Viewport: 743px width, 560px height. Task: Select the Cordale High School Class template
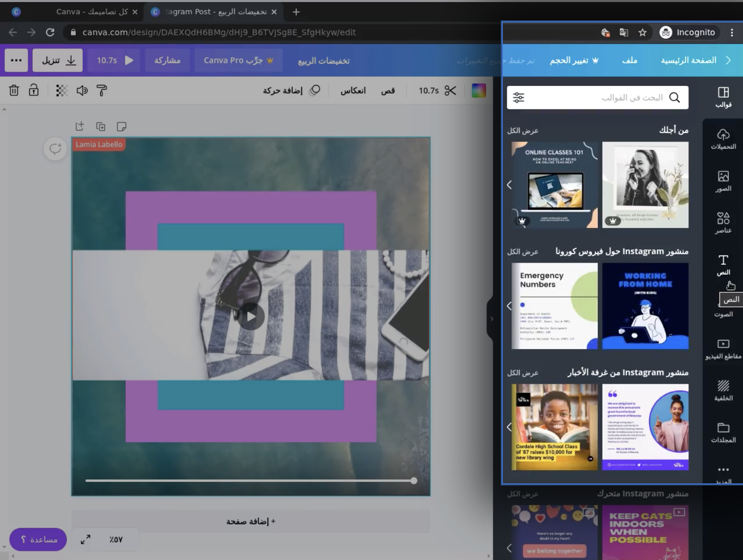(x=554, y=427)
